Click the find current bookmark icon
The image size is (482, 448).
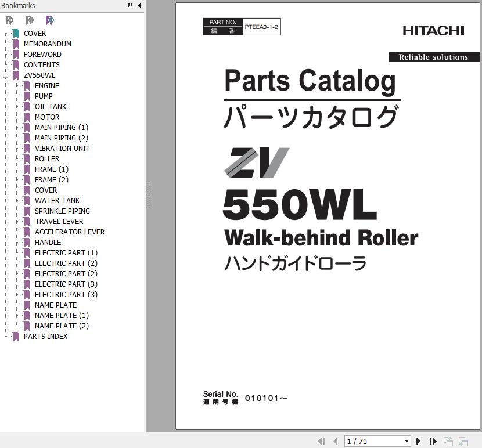coord(50,20)
